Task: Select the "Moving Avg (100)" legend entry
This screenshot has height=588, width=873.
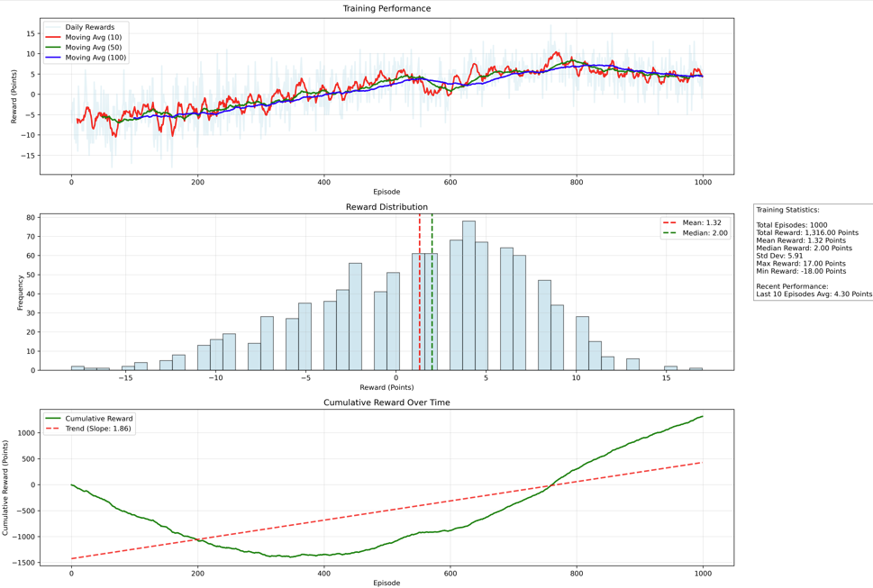Action: [86, 58]
